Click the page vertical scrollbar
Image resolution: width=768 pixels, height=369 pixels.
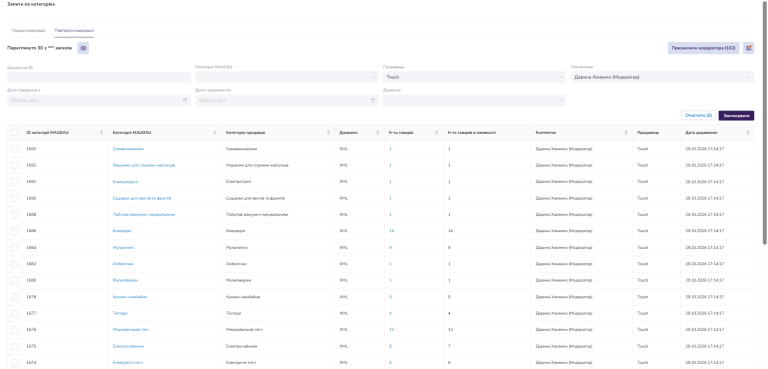pyautogui.click(x=765, y=123)
